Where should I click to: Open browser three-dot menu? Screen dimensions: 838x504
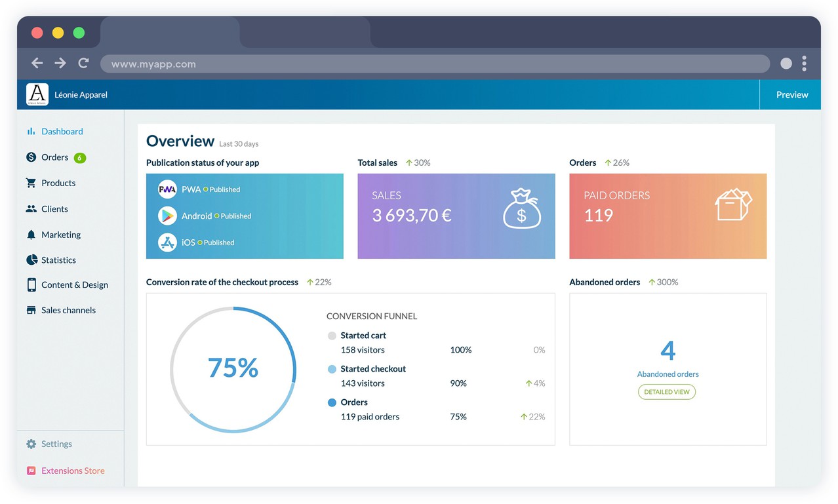click(804, 64)
